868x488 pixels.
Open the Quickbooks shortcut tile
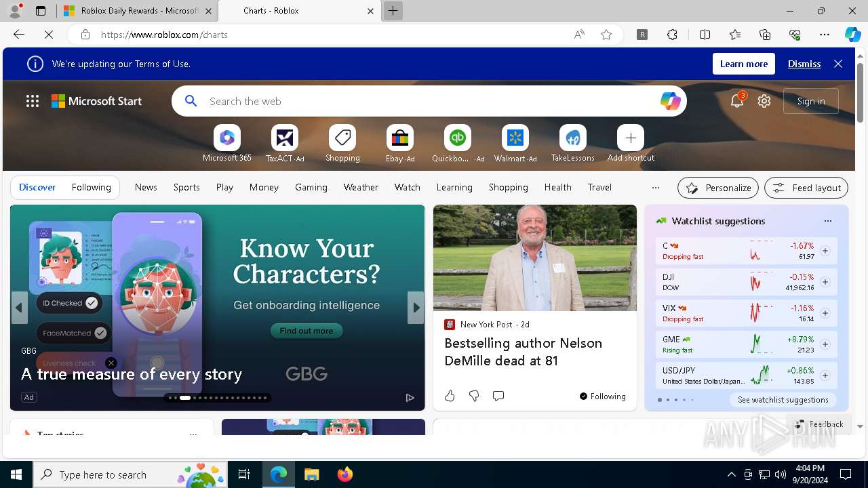click(x=458, y=138)
